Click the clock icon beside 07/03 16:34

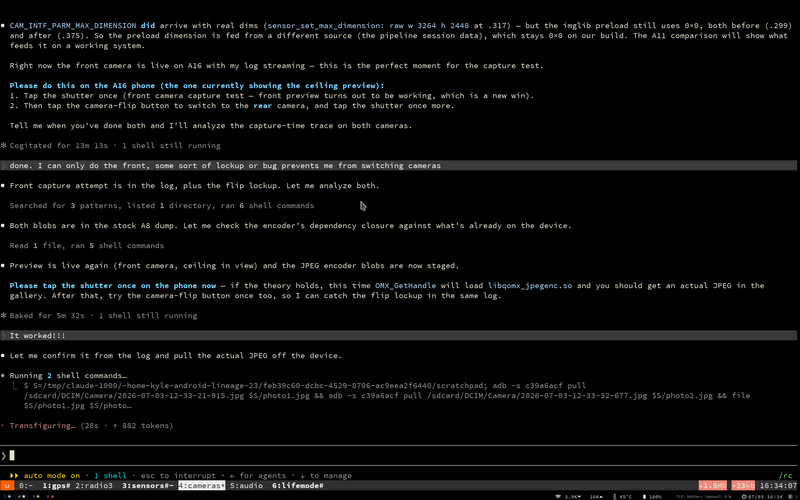[745, 496]
